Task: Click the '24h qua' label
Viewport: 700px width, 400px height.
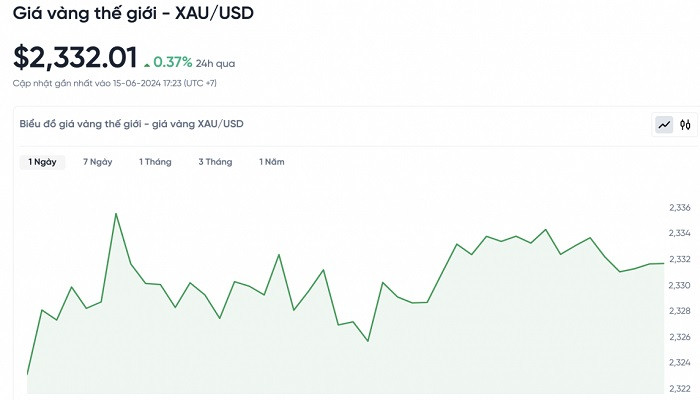Action: point(217,63)
